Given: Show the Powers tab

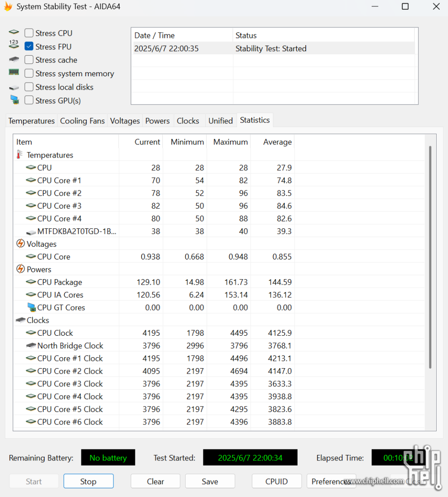Looking at the screenshot, I should (157, 121).
